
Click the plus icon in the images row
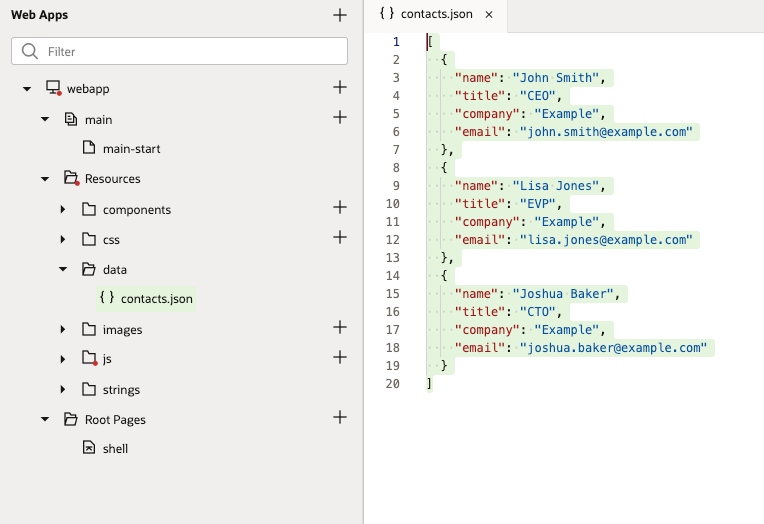[x=340, y=327]
